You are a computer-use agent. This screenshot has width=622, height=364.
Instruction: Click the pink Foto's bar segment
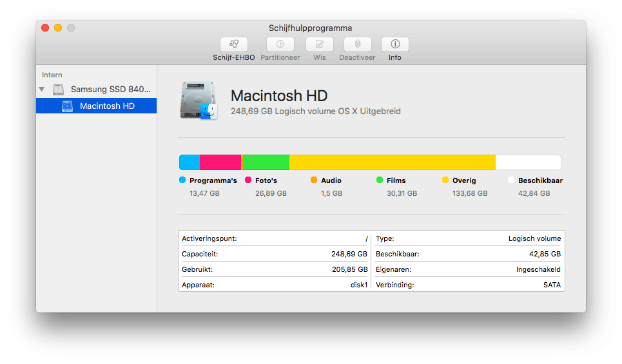coord(220,162)
